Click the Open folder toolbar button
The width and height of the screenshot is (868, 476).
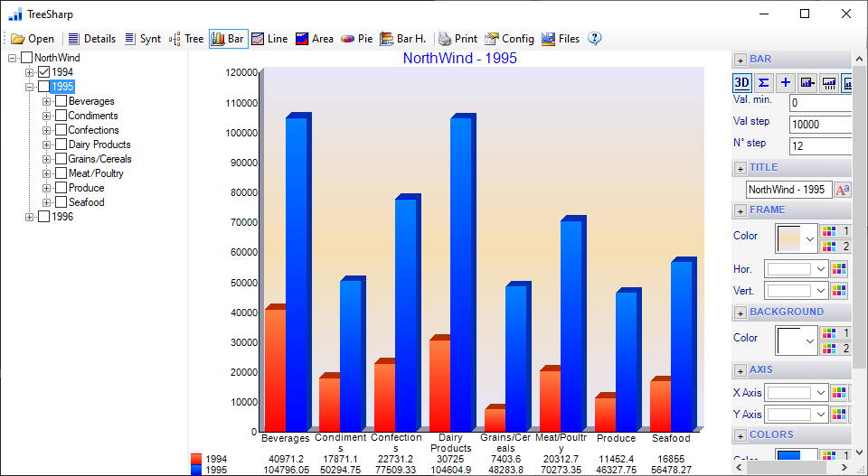[x=33, y=39]
